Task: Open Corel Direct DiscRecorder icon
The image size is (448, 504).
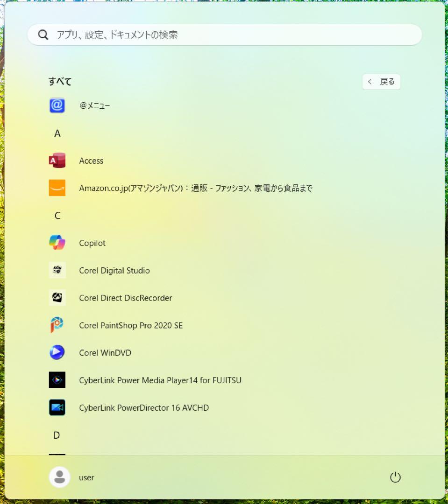Action: pos(57,298)
